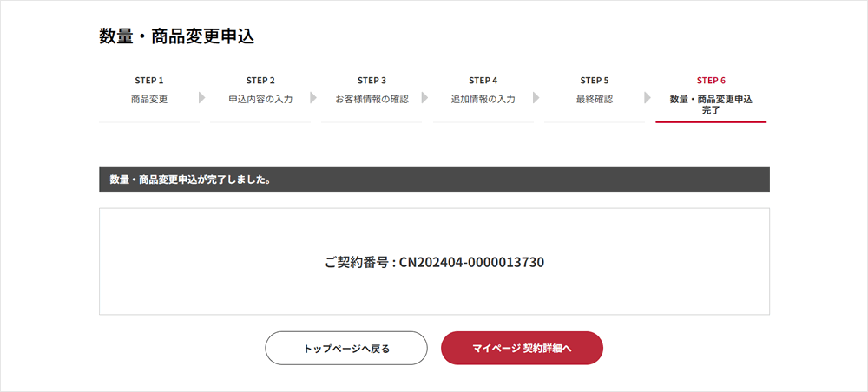Click the 数量・商品変更申込 page heading
This screenshot has height=392, width=868.
[x=176, y=36]
